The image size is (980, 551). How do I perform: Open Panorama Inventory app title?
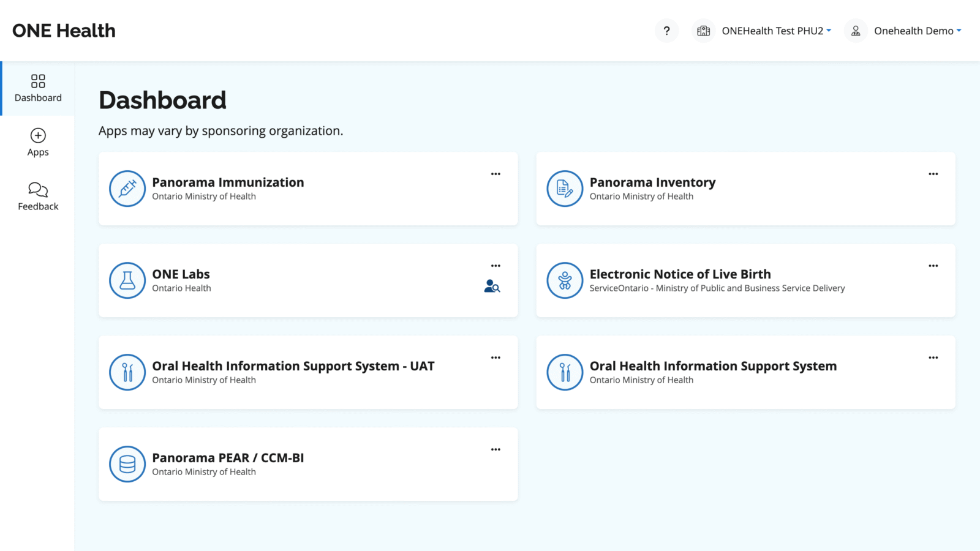tap(652, 182)
